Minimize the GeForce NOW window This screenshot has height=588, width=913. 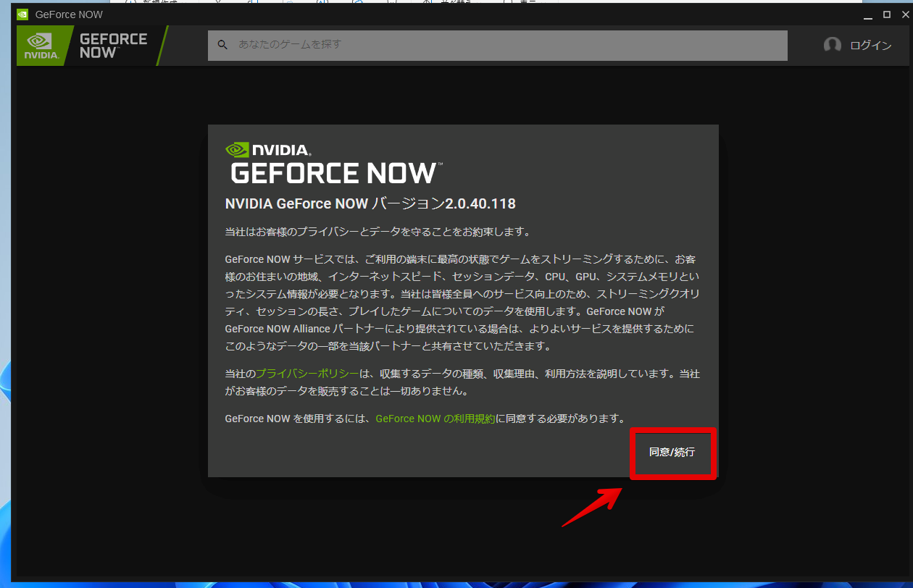[868, 14]
